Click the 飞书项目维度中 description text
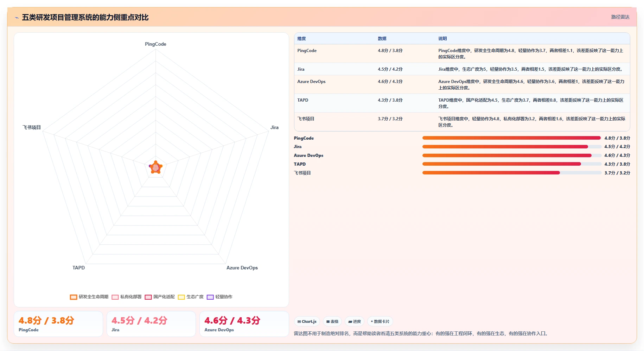The width and height of the screenshot is (644, 351). coord(532,122)
